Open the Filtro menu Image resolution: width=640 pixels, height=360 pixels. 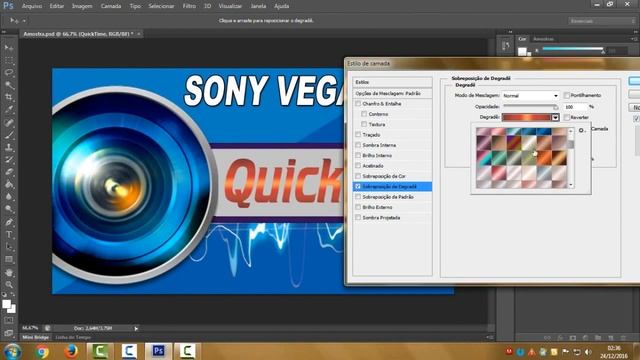[x=189, y=6]
